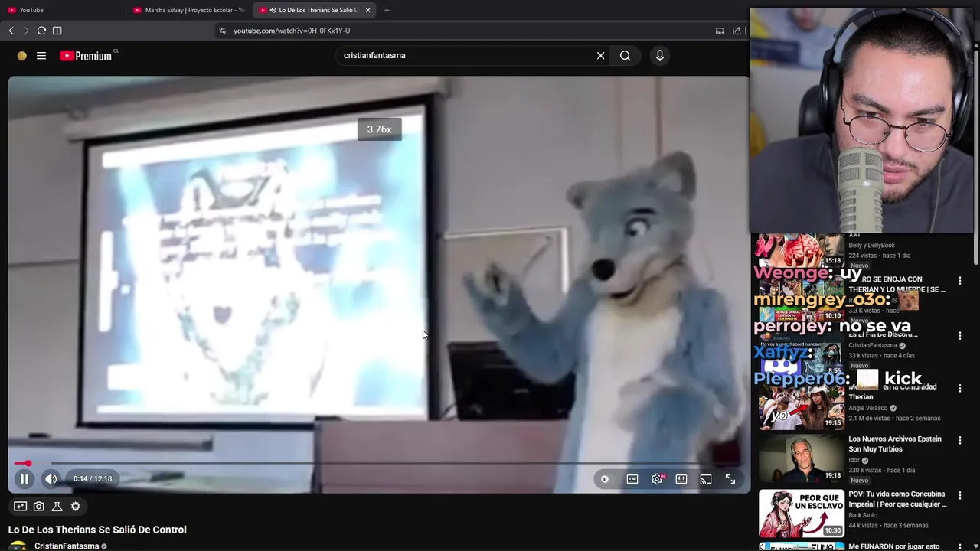Open the 15:18 Delly y DellyBook video thumbnail
The height and width of the screenshot is (551, 980).
point(801,250)
